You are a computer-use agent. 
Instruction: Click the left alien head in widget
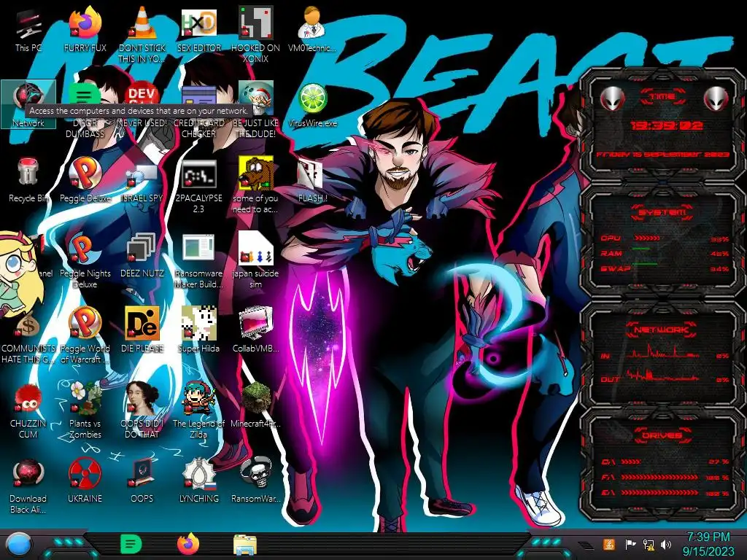(612, 98)
